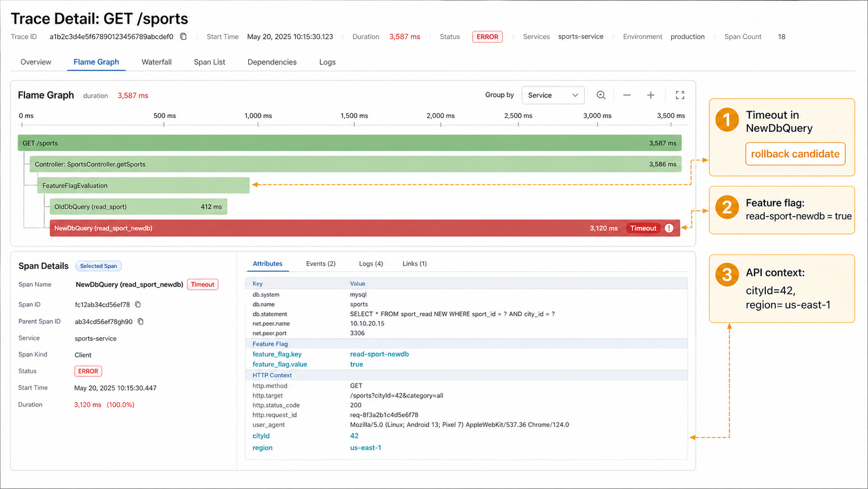The image size is (868, 489).
Task: Open the Logs (4) span tab
Action: click(371, 264)
